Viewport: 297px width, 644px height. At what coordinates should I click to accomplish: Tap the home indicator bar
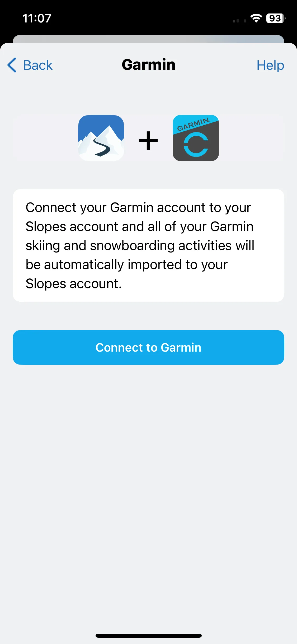(x=149, y=636)
